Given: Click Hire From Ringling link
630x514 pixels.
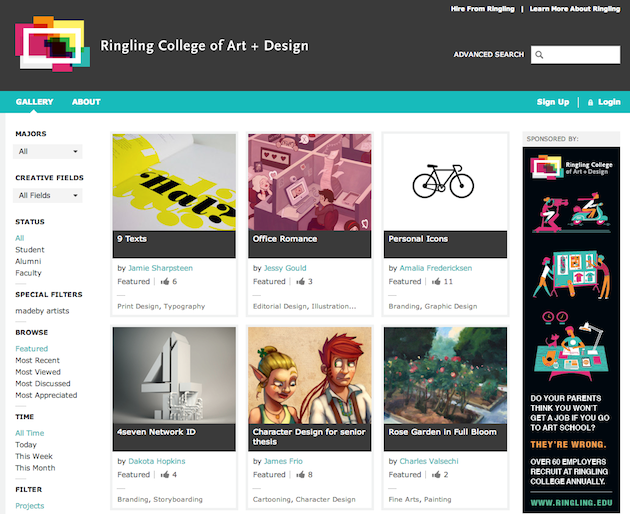Looking at the screenshot, I should tap(482, 9).
